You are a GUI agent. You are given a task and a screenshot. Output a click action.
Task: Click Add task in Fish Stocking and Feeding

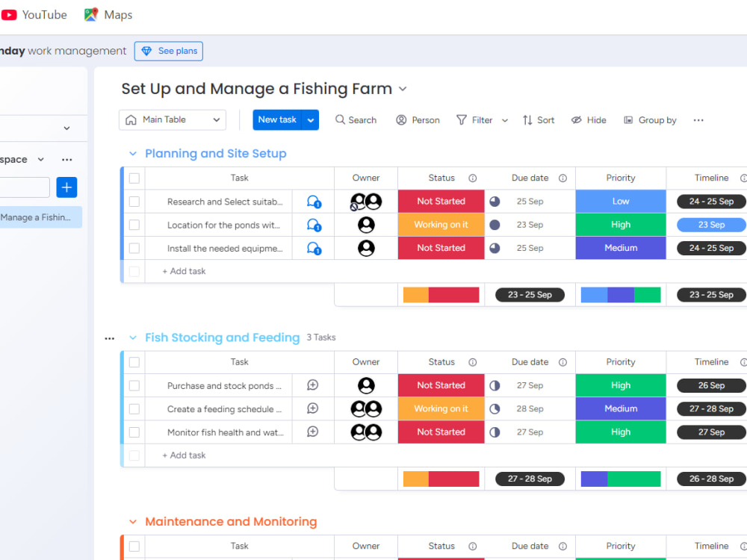(185, 455)
